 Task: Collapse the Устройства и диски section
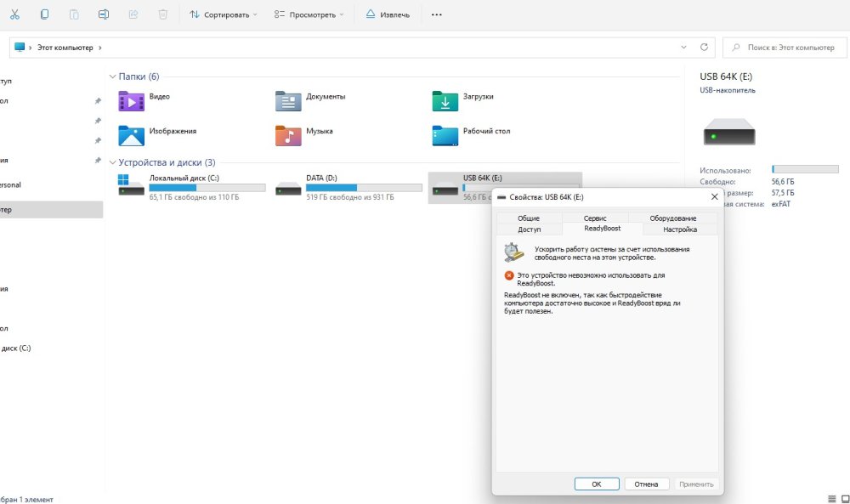click(x=113, y=162)
